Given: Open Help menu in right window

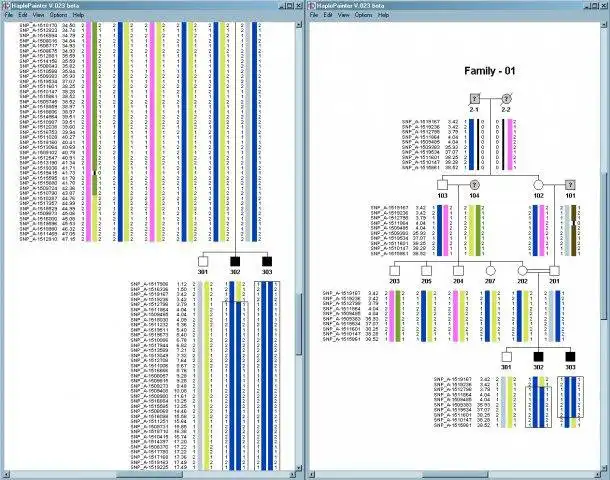Looking at the screenshot, I should tap(384, 15).
